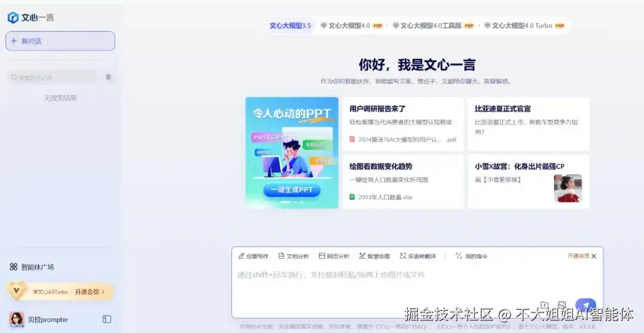This screenshot has height=333, width=644.
Task: Open the 用户调研报告来了 card
Action: 403,124
